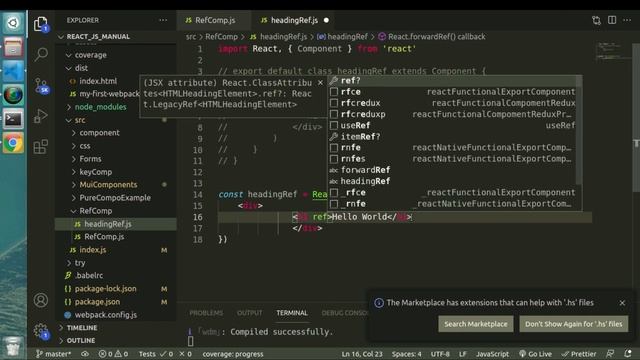Expand the MuiComponents folder
The height and width of the screenshot is (360, 640).
(116, 184)
